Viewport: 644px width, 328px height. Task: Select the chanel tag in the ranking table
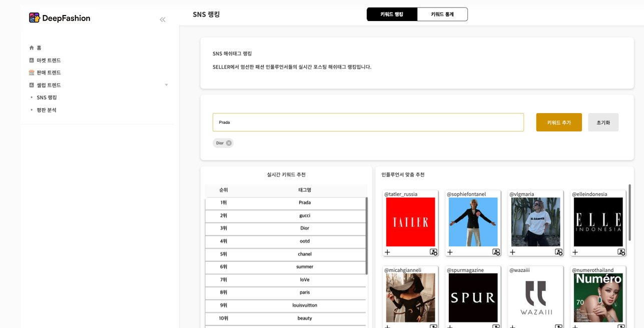(x=305, y=254)
